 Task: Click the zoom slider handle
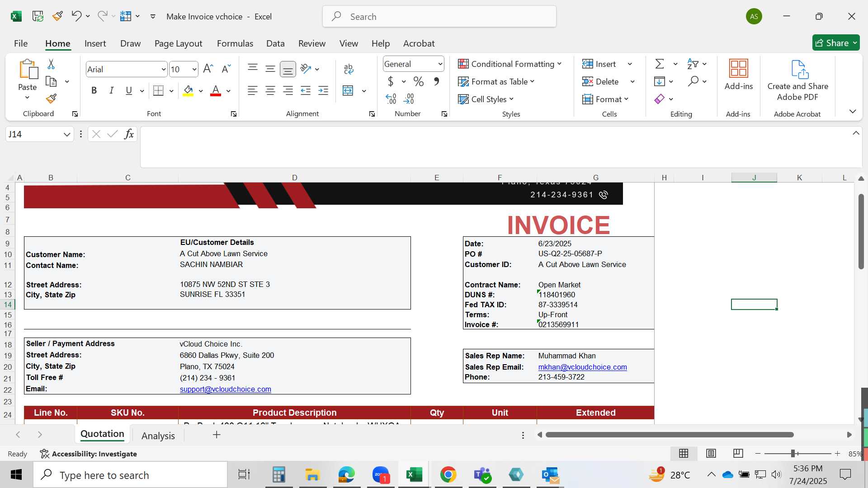(x=793, y=454)
